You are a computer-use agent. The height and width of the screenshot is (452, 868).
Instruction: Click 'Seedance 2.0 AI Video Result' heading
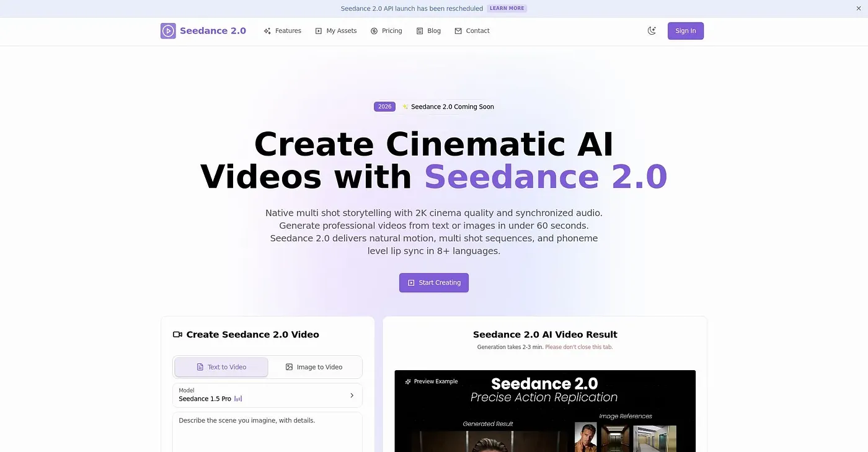click(545, 335)
